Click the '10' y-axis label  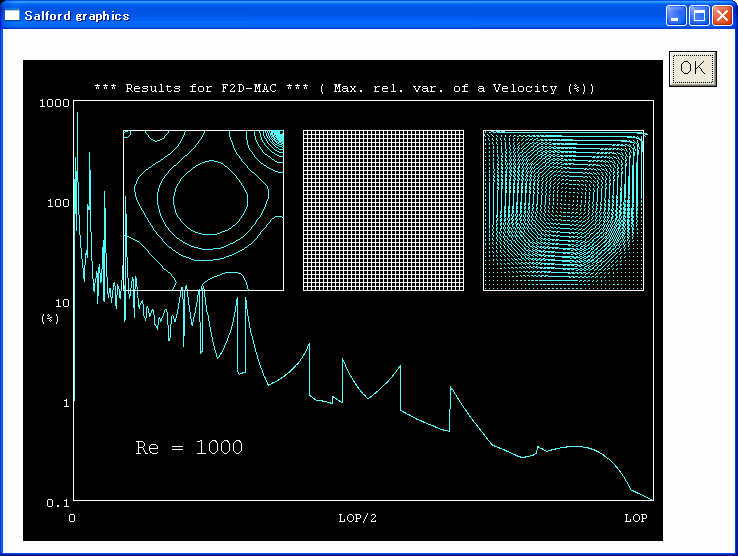[x=62, y=303]
